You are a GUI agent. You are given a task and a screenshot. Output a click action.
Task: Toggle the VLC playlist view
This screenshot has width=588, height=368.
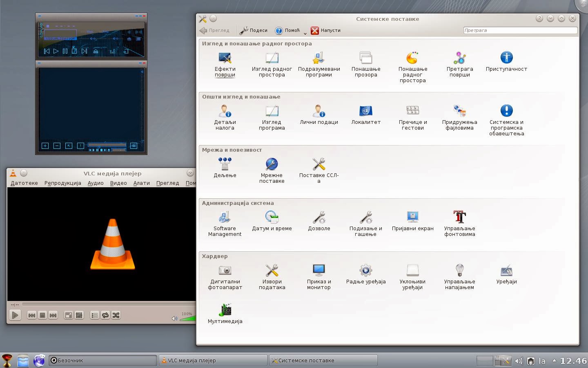94,315
